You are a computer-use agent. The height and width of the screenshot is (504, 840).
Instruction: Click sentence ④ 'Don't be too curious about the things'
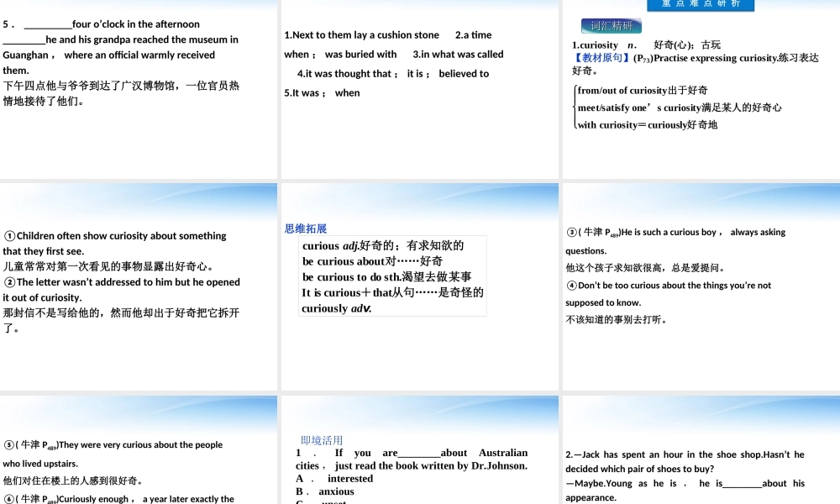669,286
